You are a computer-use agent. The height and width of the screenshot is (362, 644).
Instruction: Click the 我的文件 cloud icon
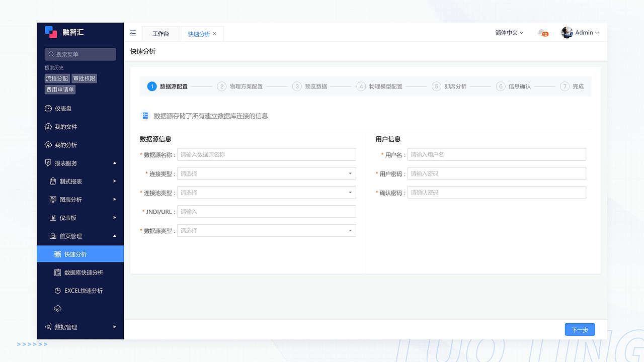coord(48,127)
